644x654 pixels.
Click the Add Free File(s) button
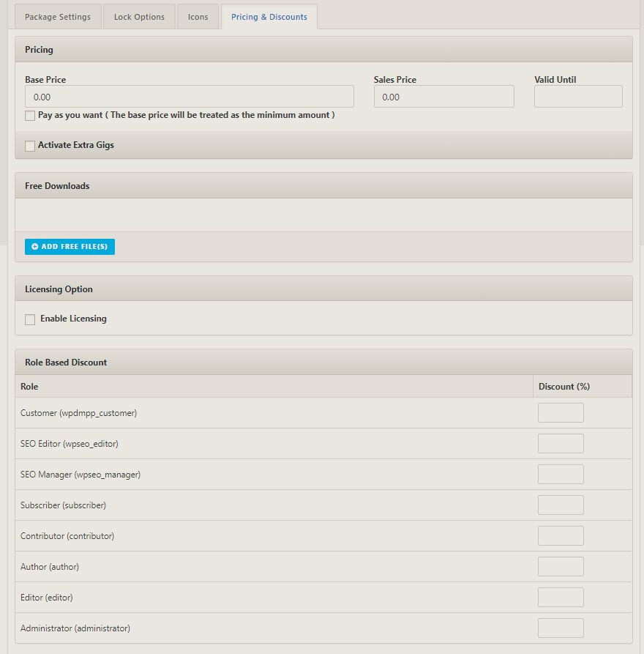pyautogui.click(x=70, y=247)
